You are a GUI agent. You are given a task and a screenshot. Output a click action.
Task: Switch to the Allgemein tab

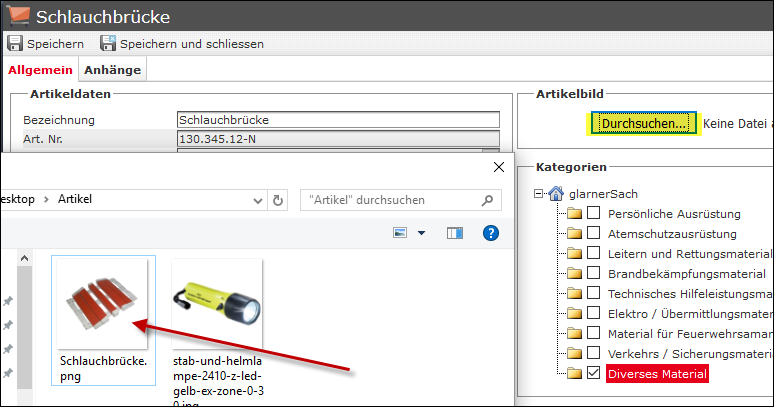pos(40,70)
